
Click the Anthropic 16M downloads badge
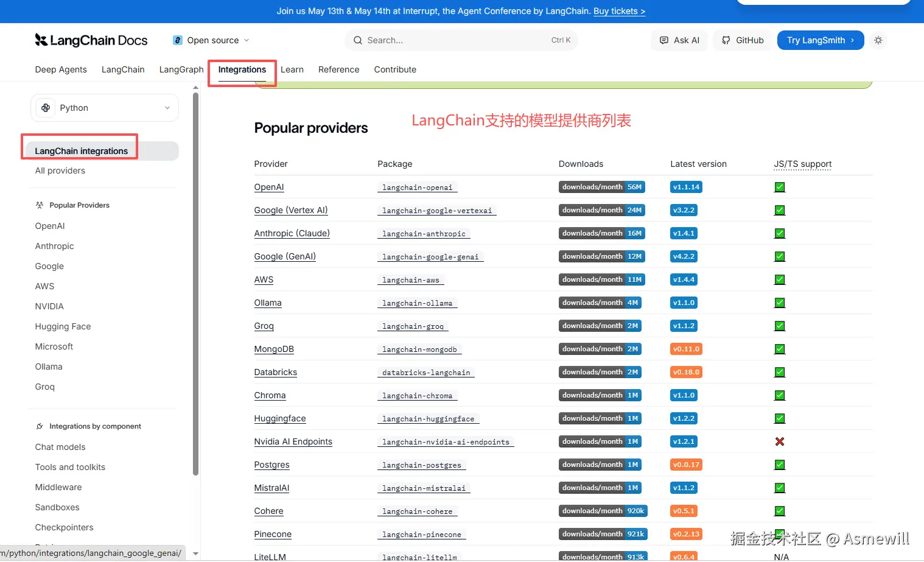[601, 233]
